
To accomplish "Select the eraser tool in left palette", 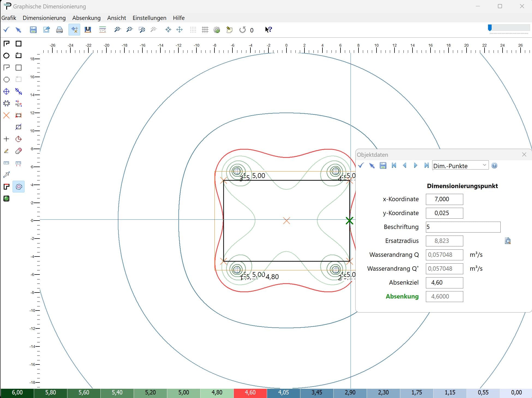I will (18, 151).
